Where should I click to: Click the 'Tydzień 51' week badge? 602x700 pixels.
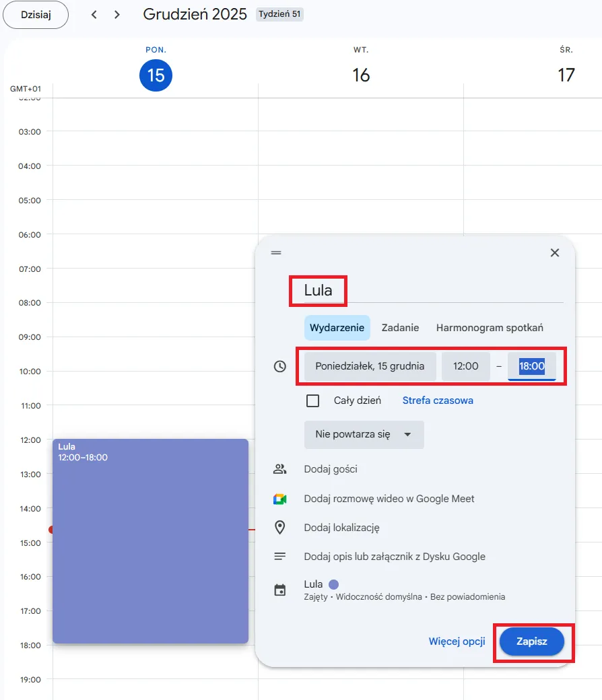click(279, 14)
